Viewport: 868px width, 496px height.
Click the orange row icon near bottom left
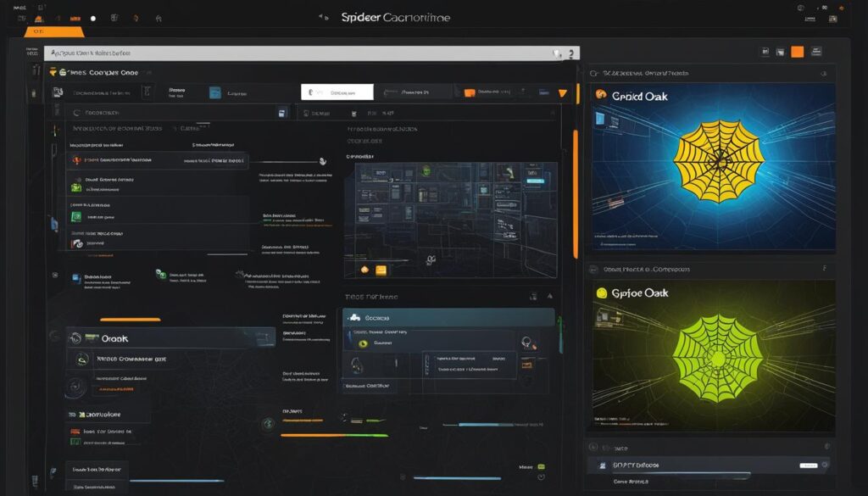point(75,432)
